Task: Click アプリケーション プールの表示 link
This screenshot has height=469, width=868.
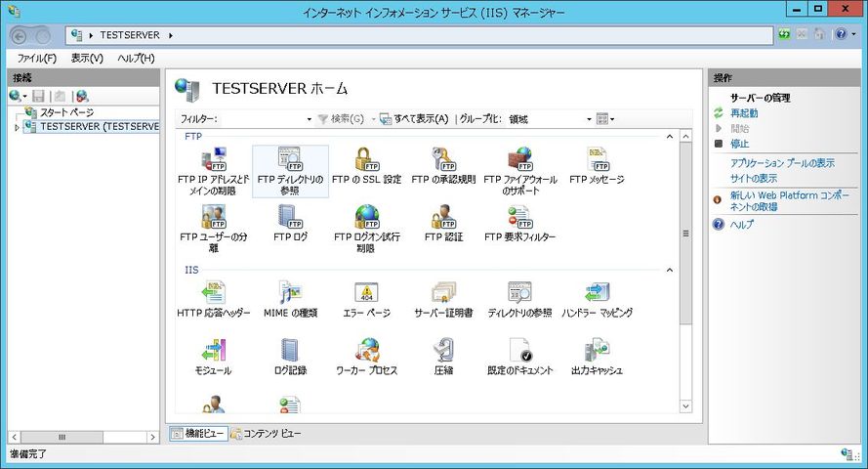Action: click(782, 163)
